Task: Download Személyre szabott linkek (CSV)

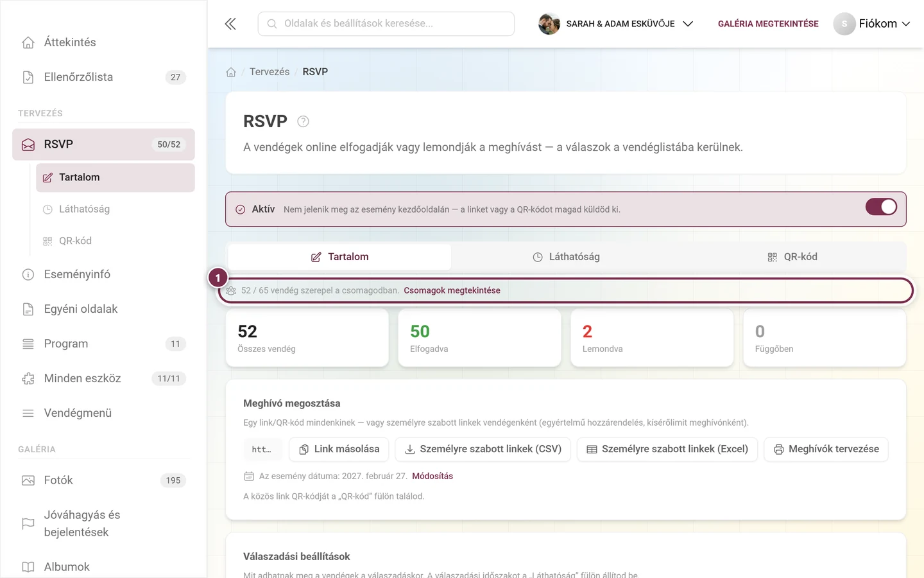Action: coord(483,450)
